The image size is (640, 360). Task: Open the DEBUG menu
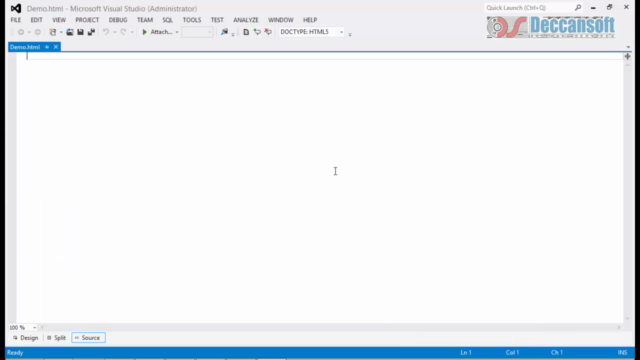pos(118,20)
